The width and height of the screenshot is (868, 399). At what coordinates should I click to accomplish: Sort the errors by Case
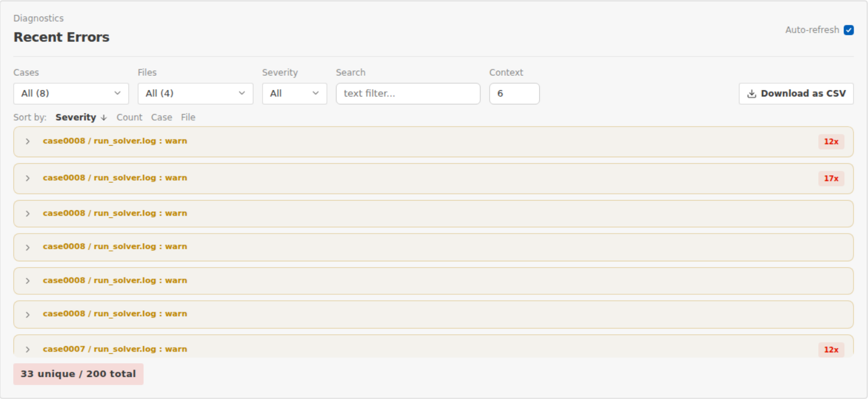[161, 117]
